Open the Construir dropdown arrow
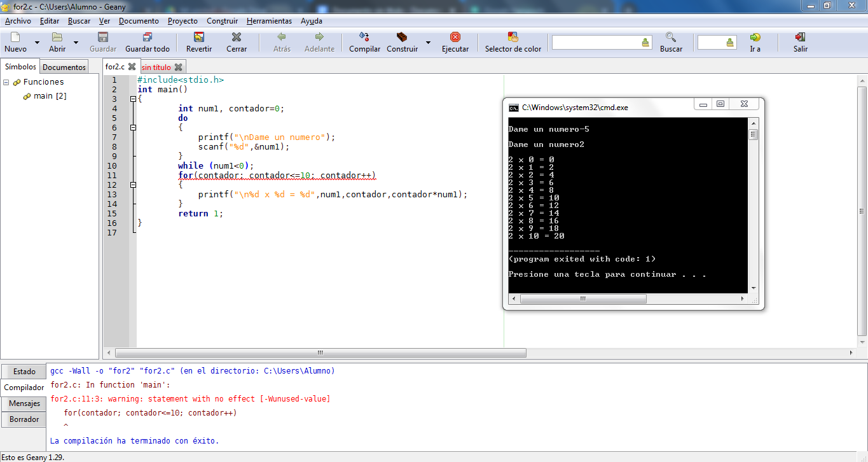 (428, 43)
